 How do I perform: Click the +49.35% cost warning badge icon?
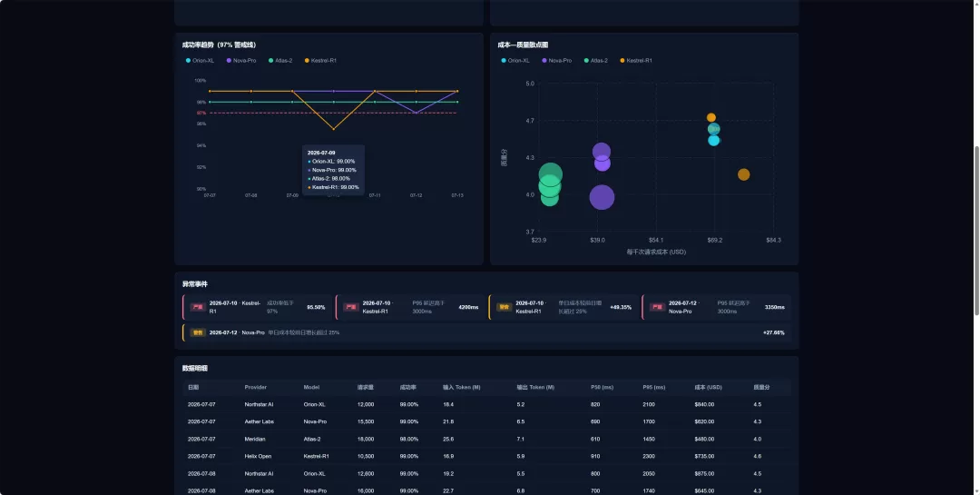(x=504, y=307)
